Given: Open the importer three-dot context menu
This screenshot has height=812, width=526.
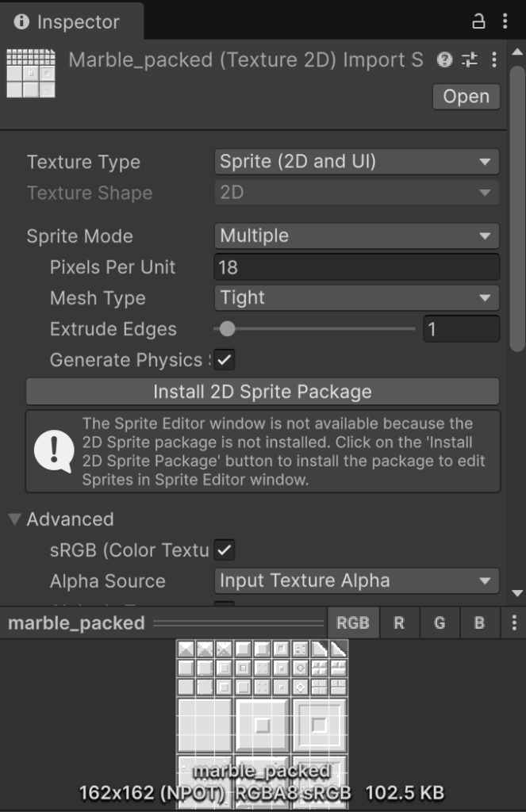Looking at the screenshot, I should 494,60.
